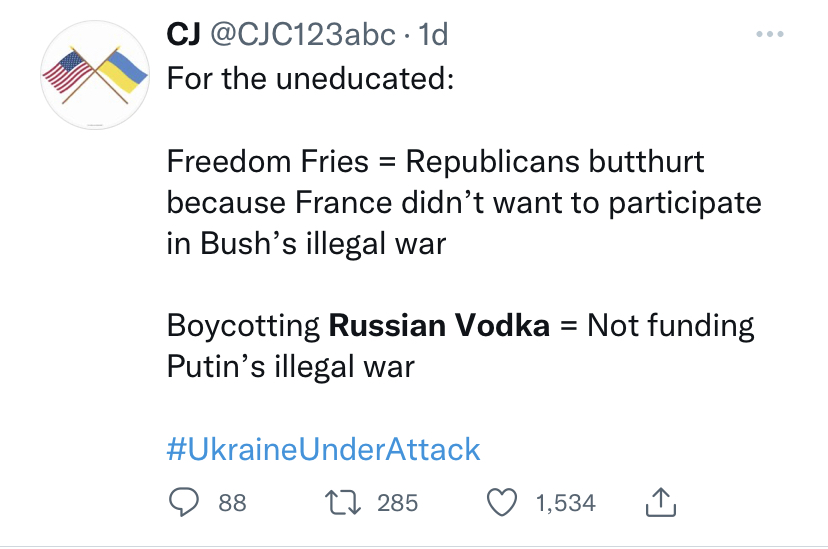Viewport: 828px width, 549px height.
Task: Click the bold "Russian Vodka" text
Action: click(x=440, y=326)
